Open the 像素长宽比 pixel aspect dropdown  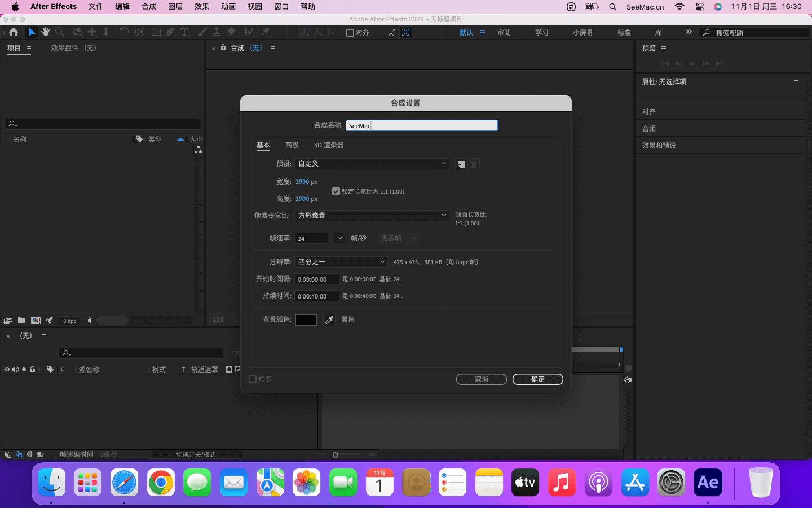click(x=372, y=216)
